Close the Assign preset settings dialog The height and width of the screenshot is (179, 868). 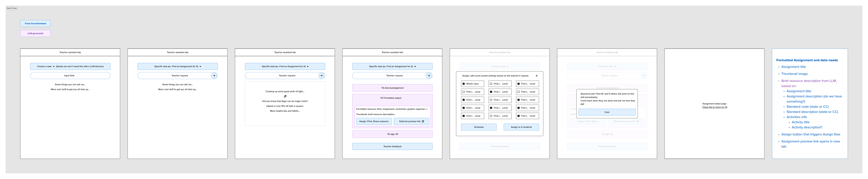pyautogui.click(x=536, y=76)
